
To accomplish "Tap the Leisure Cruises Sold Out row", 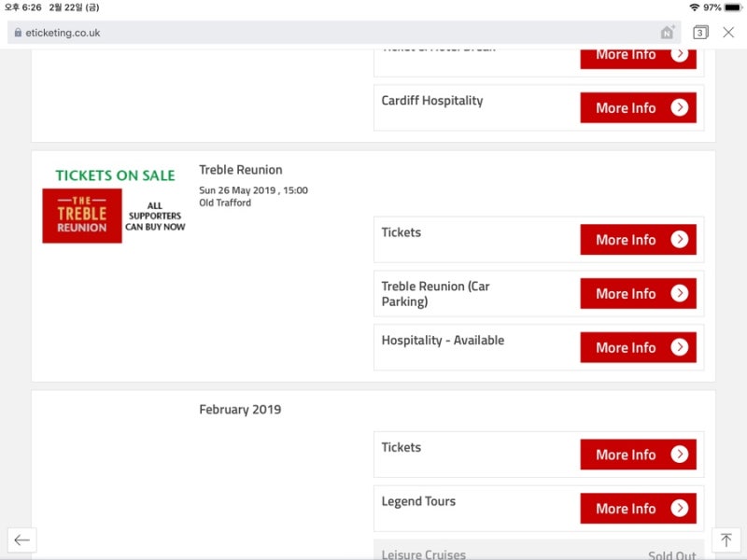I will click(x=539, y=551).
